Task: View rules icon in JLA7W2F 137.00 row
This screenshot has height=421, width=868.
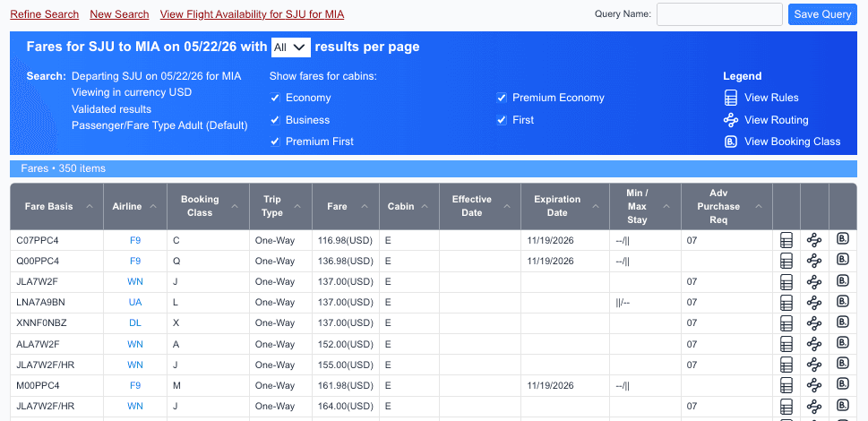Action: [x=786, y=282]
